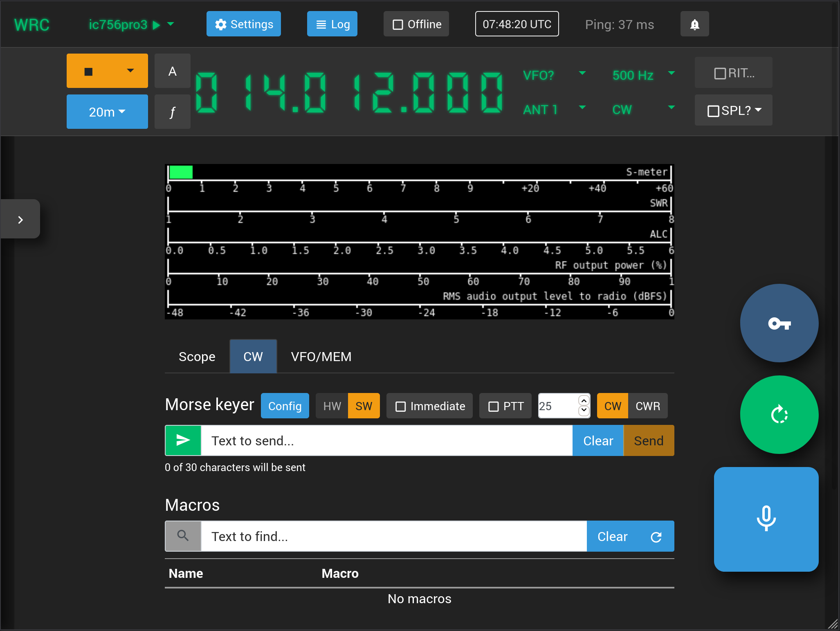The height and width of the screenshot is (631, 840).
Task: Click the green paper-plane send icon
Action: tap(183, 440)
